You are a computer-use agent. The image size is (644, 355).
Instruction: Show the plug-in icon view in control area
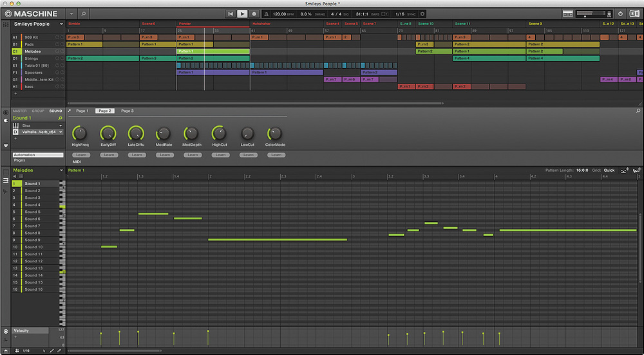(x=6, y=120)
